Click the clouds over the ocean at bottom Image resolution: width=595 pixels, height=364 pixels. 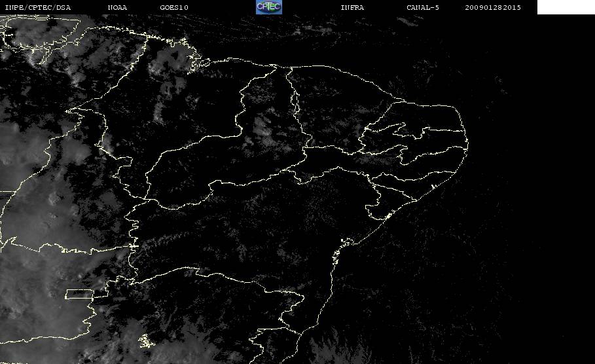[x=342, y=347]
